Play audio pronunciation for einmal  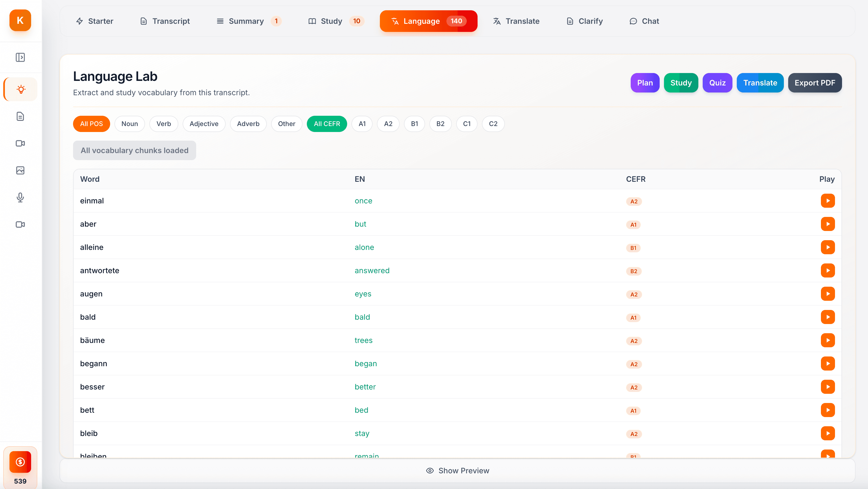pos(828,200)
